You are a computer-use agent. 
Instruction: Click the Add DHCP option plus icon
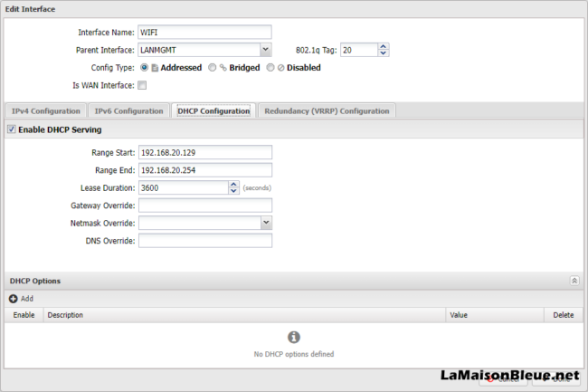pyautogui.click(x=14, y=298)
